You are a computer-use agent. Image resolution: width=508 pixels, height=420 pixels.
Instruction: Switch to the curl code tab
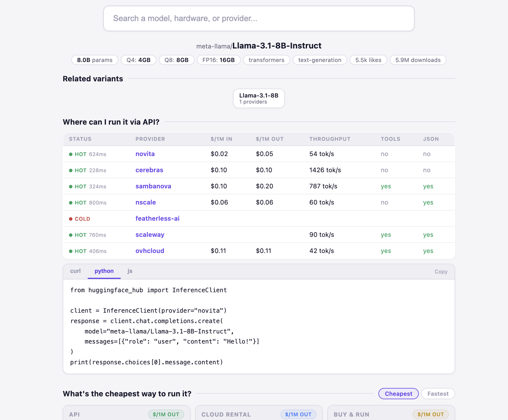75,271
